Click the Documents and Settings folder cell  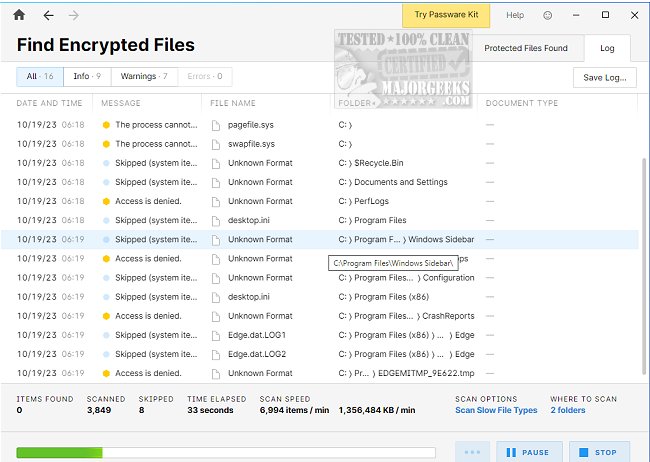pyautogui.click(x=393, y=182)
